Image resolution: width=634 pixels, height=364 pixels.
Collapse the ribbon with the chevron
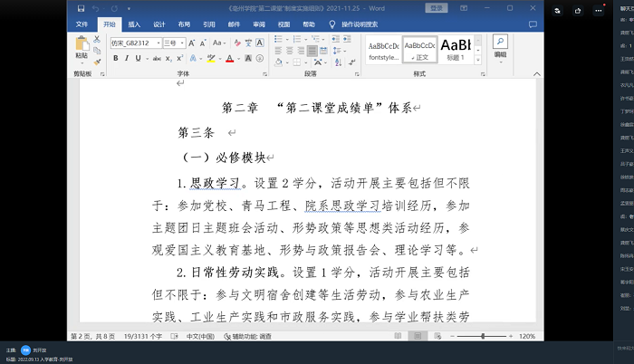[x=536, y=74]
